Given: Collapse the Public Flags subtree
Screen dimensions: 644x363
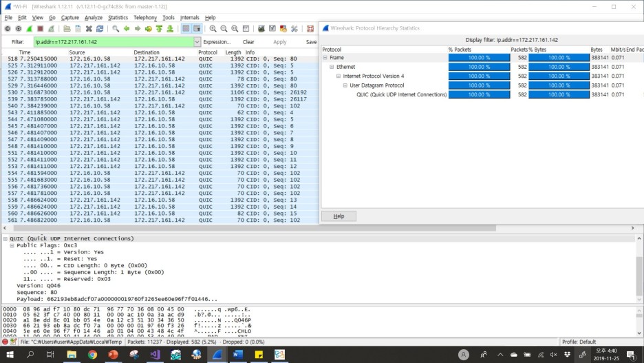Looking at the screenshot, I should click(12, 245).
